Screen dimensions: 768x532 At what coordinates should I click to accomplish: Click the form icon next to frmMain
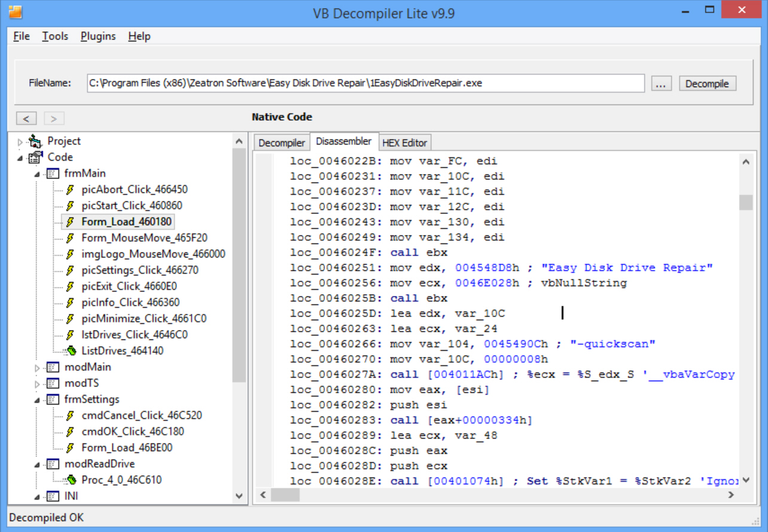53,173
